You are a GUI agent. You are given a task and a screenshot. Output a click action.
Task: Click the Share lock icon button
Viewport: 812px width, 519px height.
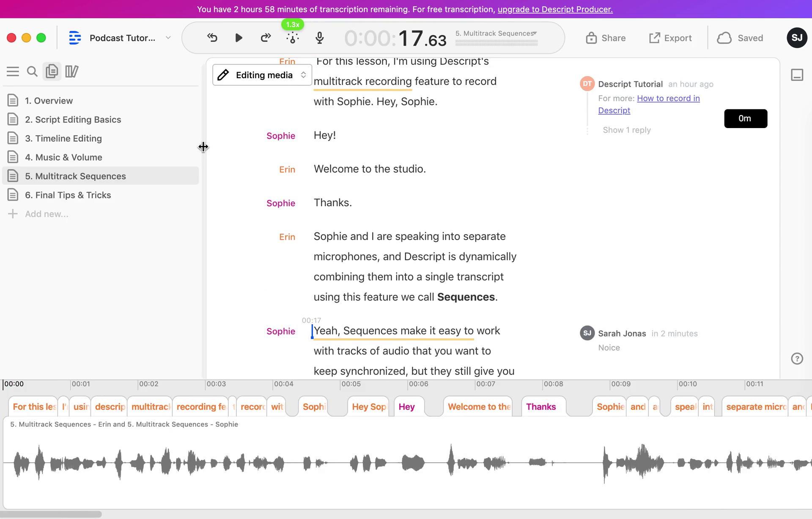click(606, 38)
